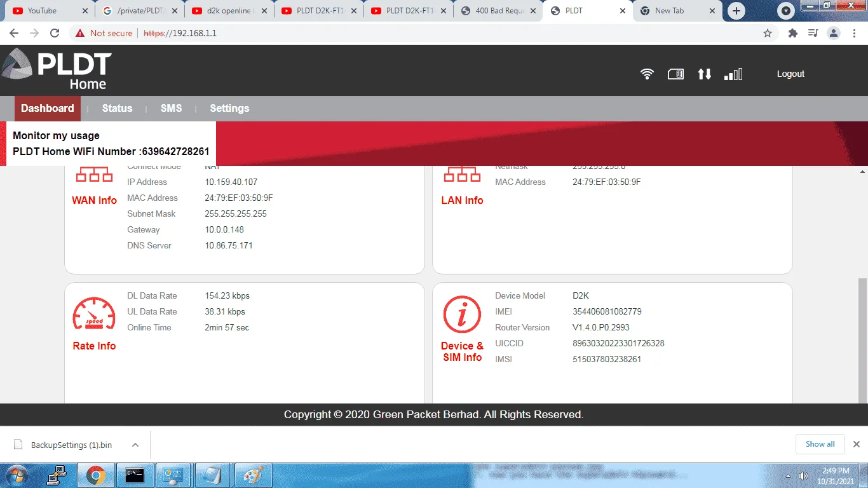The height and width of the screenshot is (488, 868).
Task: Click the browser forward arrow
Action: [34, 33]
